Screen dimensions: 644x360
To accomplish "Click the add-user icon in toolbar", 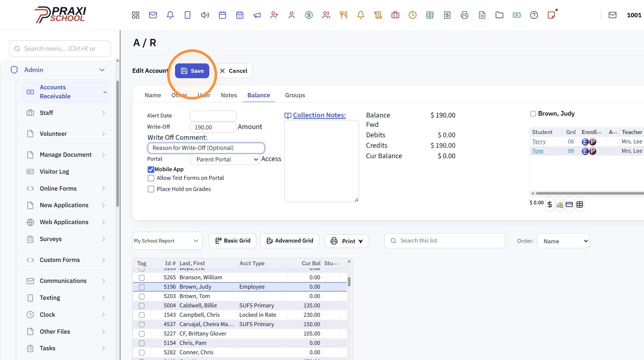I will coord(274,15).
